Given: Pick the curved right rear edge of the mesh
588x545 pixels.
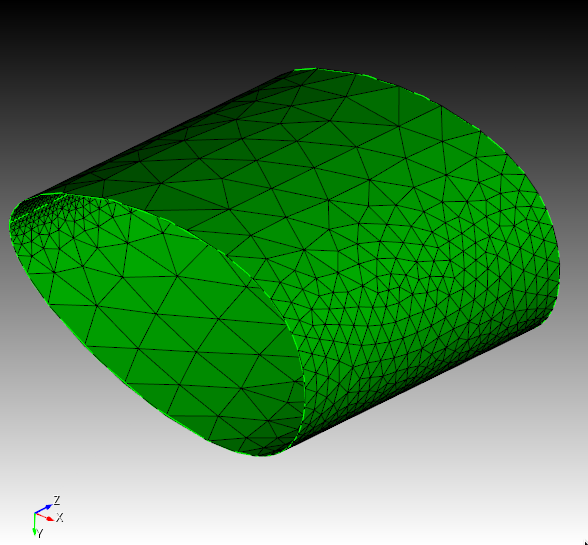Looking at the screenshot, I should (x=540, y=210).
